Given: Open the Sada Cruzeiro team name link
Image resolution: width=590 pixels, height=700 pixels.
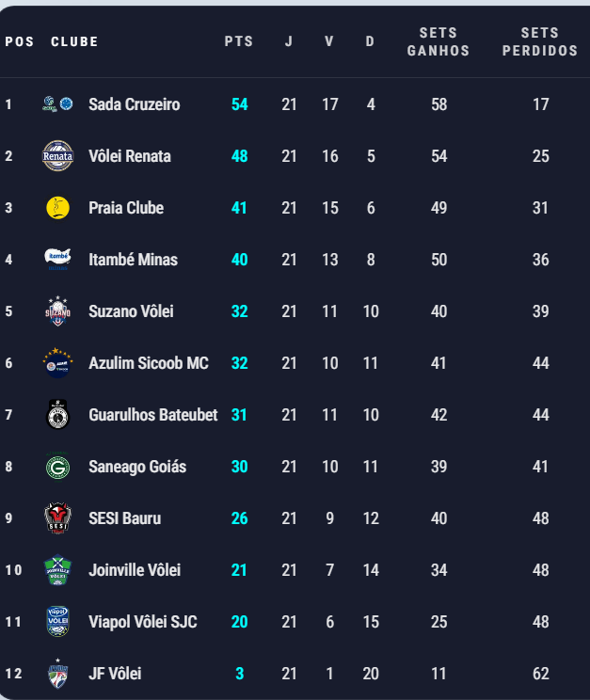Looking at the screenshot, I should 134,104.
